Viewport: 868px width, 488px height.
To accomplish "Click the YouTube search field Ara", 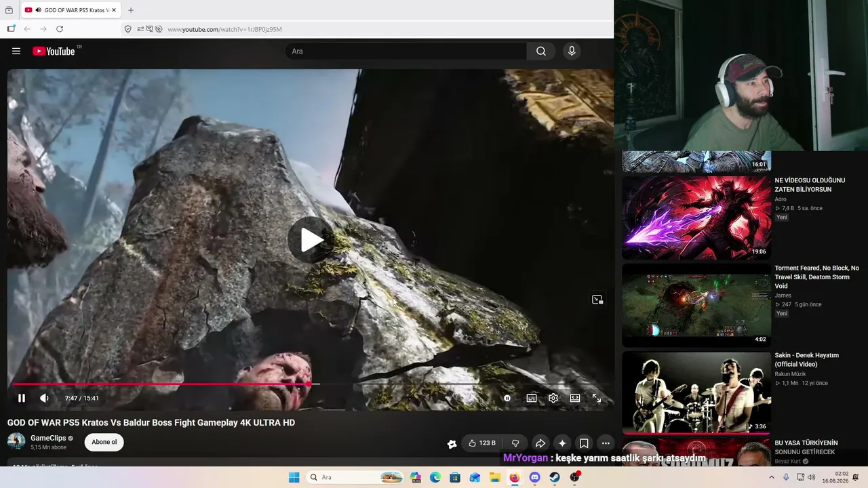I will coord(406,51).
